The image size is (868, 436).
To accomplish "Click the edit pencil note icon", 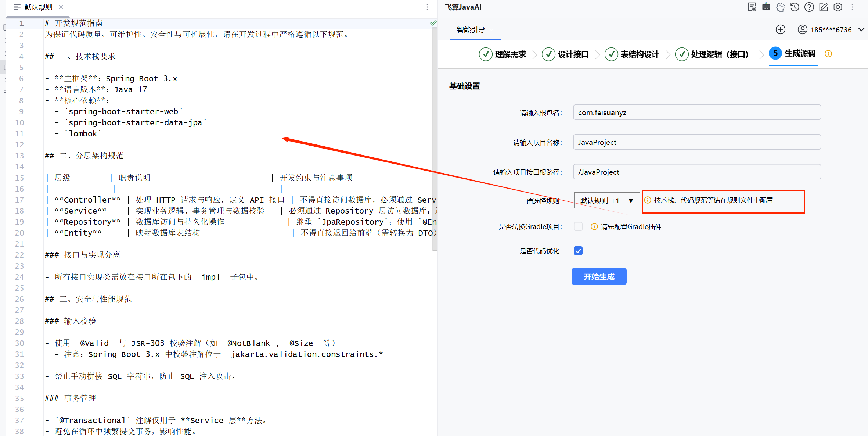I will 823,7.
